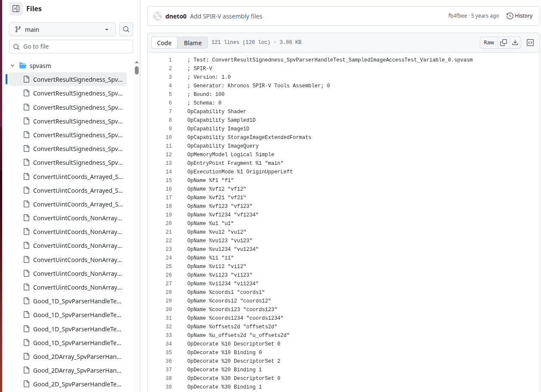Click 'OpCapability ImageQuery' line
This screenshot has width=541, height=392.
pyautogui.click(x=223, y=146)
